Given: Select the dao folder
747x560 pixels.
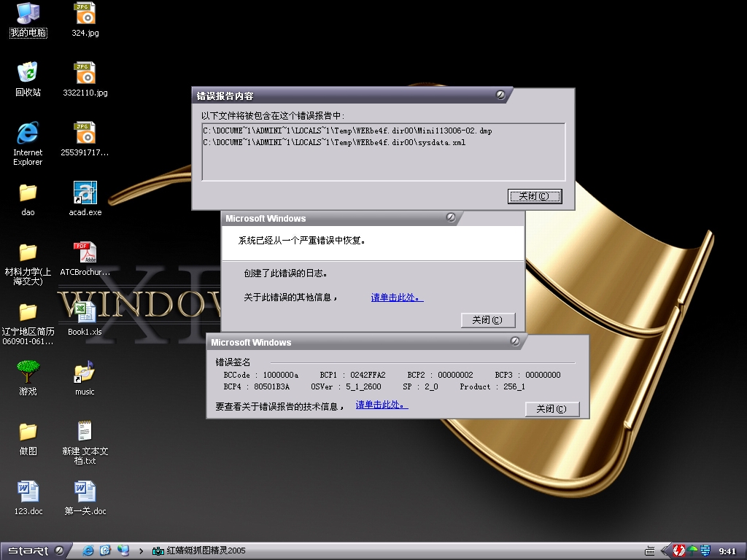Looking at the screenshot, I should 28,194.
